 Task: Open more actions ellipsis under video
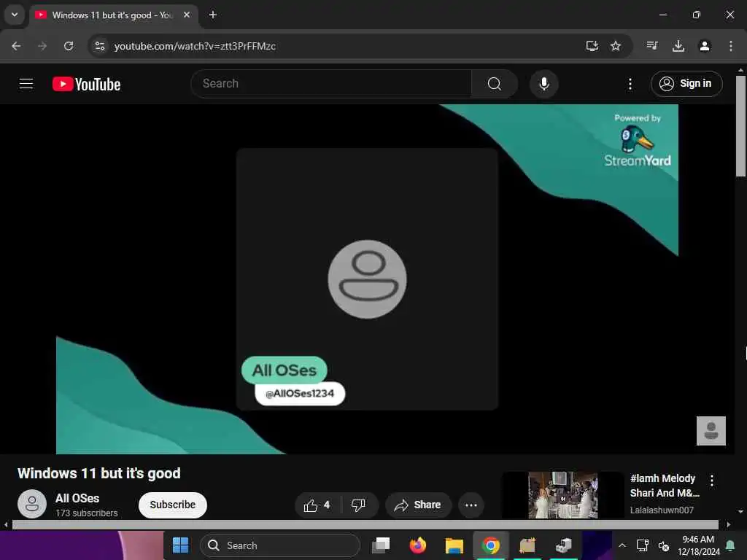pos(471,505)
